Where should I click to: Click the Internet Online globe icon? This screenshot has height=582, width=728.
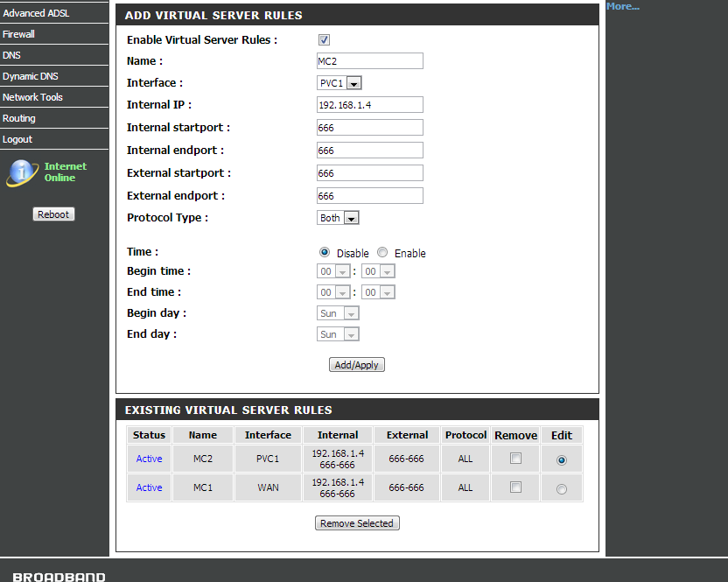(22, 172)
